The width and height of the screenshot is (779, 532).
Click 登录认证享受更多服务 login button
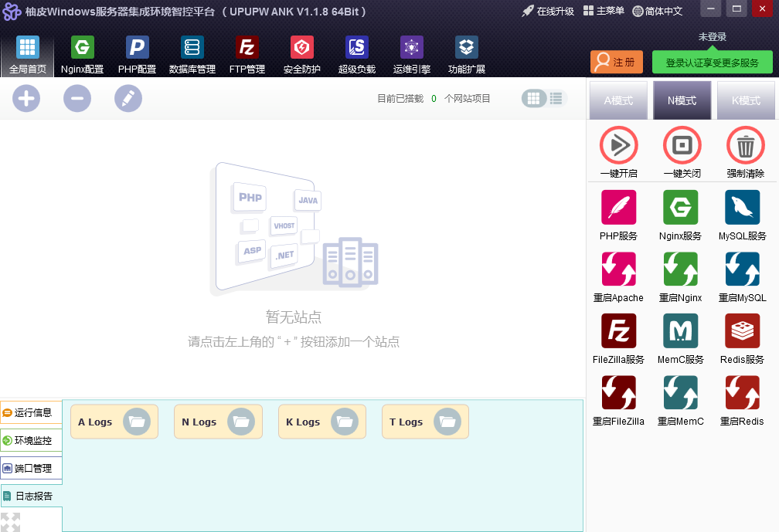(x=712, y=63)
